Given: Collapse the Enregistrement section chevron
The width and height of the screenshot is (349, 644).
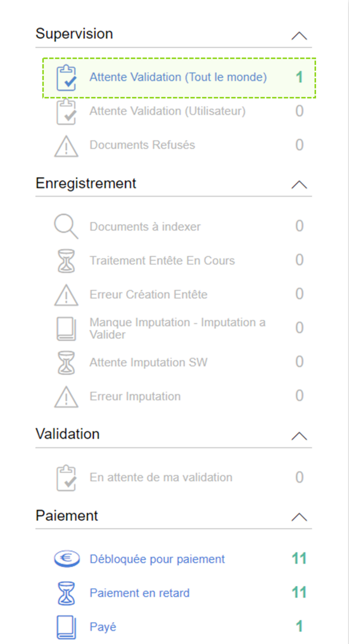Looking at the screenshot, I should click(x=299, y=184).
